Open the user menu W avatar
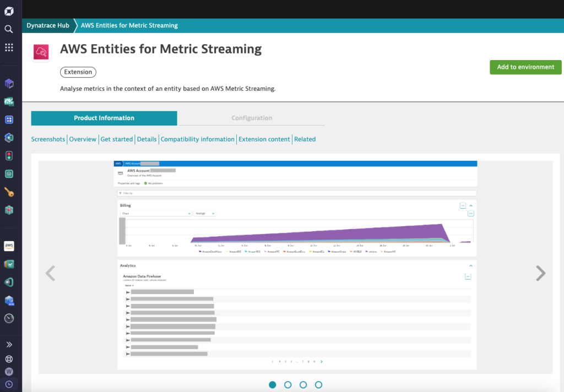 [9, 372]
